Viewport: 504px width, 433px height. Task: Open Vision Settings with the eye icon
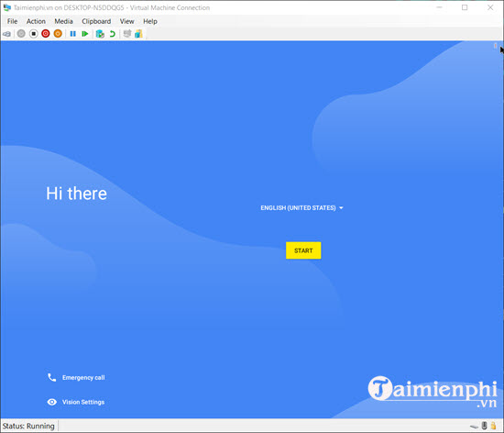(x=51, y=402)
